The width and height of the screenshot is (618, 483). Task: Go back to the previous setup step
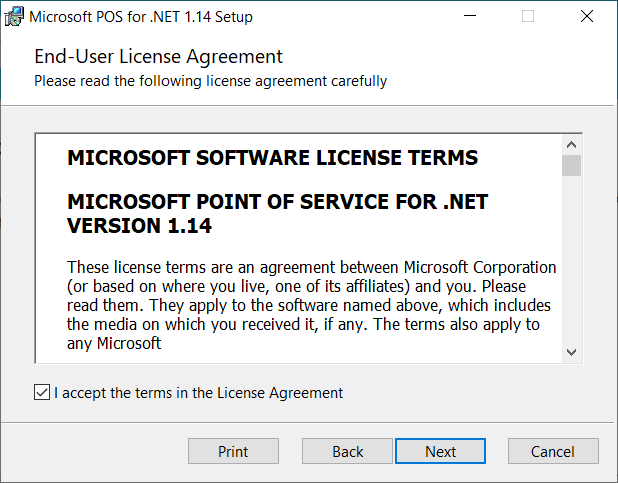point(347,451)
